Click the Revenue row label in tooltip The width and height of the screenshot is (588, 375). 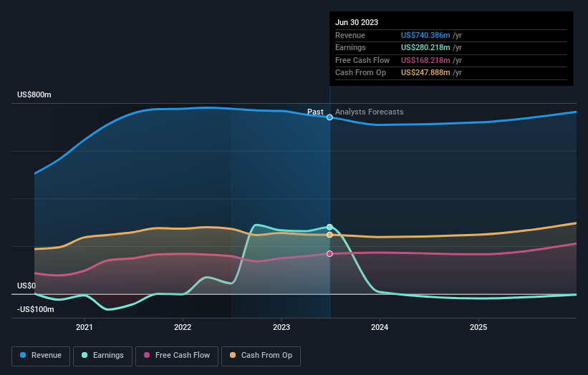click(x=350, y=35)
